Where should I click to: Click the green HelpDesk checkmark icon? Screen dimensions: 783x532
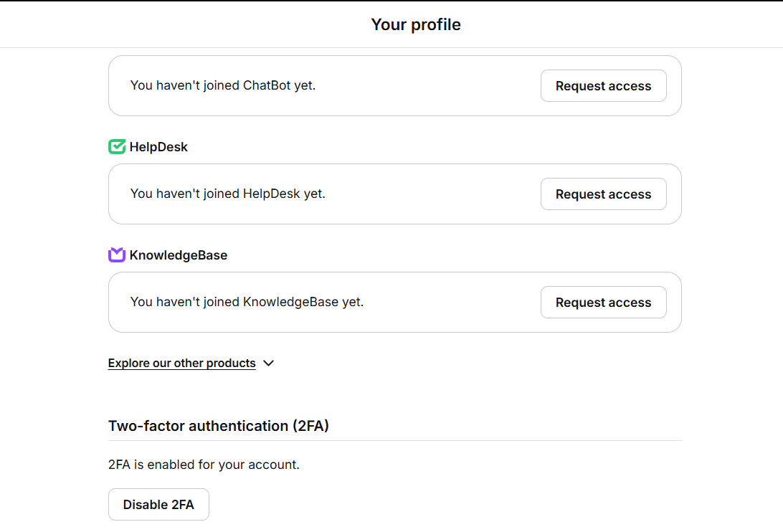click(x=117, y=147)
